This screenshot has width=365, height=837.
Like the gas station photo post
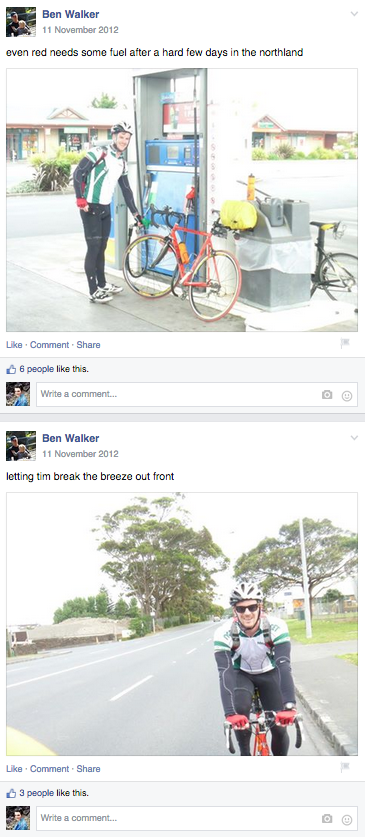point(14,345)
